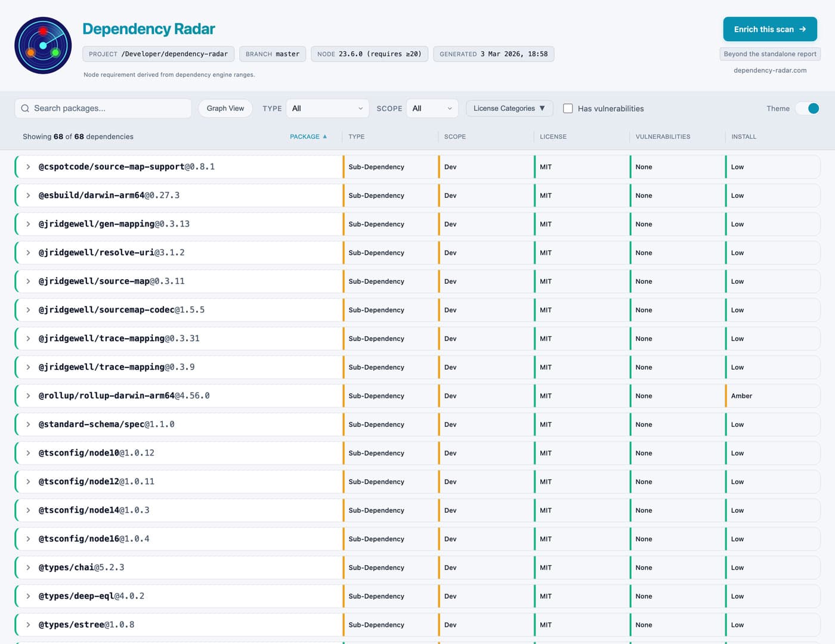This screenshot has height=644, width=835.
Task: Expand details for @types/chai@5.2.3
Action: (28, 567)
